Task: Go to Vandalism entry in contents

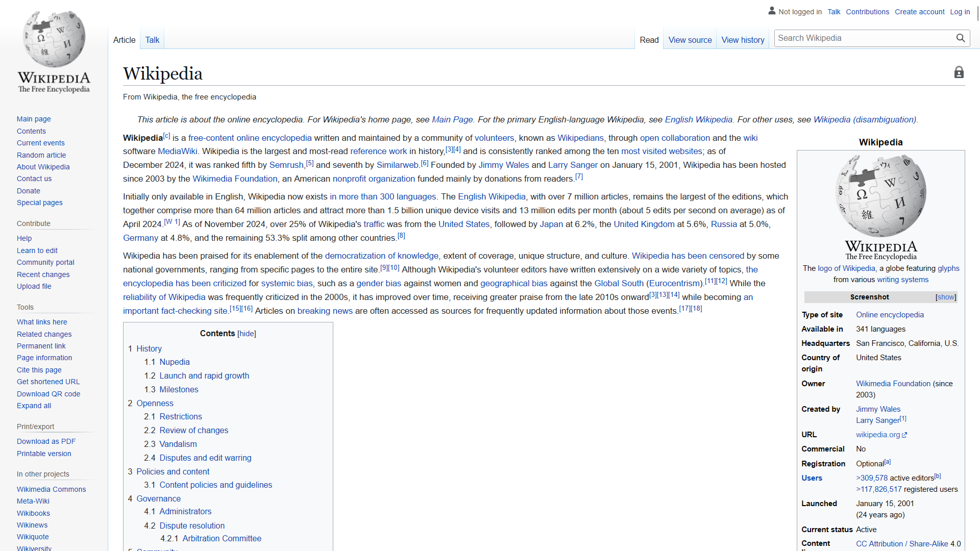Action: point(178,444)
